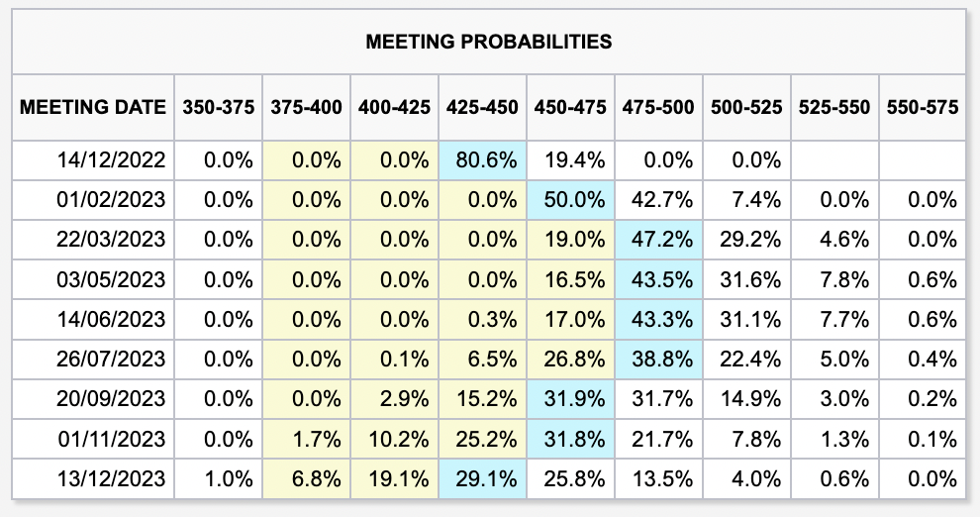Click the MEETING PROBABILITIES table title
Viewport: 980px width, 517px height.
(488, 42)
